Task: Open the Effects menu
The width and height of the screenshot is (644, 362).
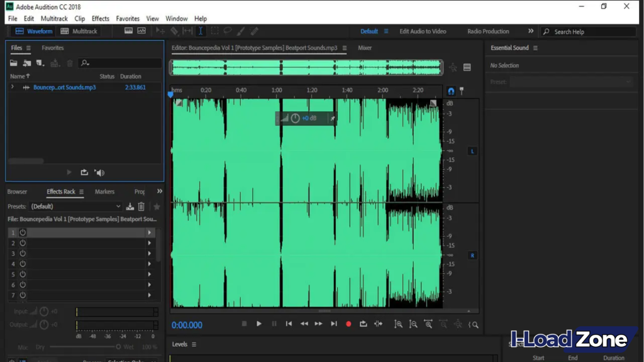Action: [x=100, y=18]
